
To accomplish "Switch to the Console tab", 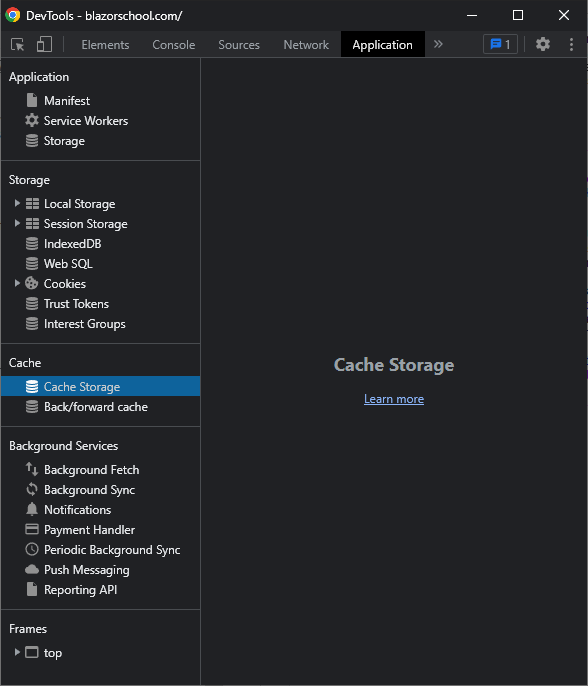I will click(x=174, y=45).
